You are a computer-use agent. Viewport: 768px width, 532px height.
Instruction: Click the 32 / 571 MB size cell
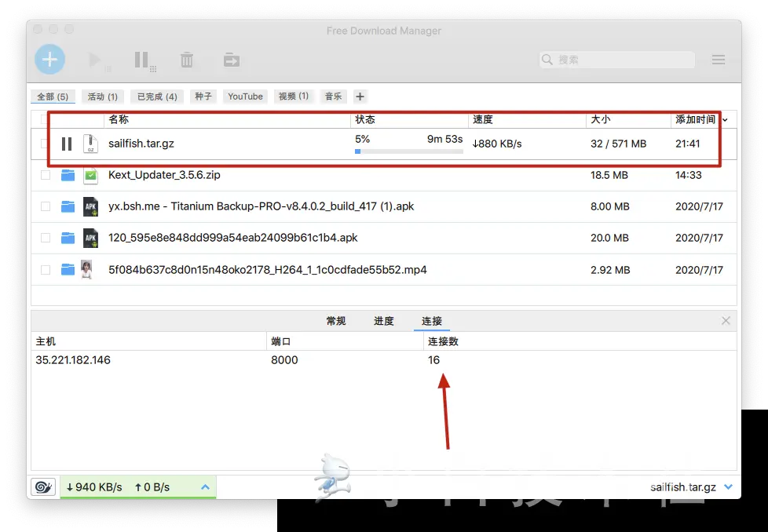(x=619, y=144)
